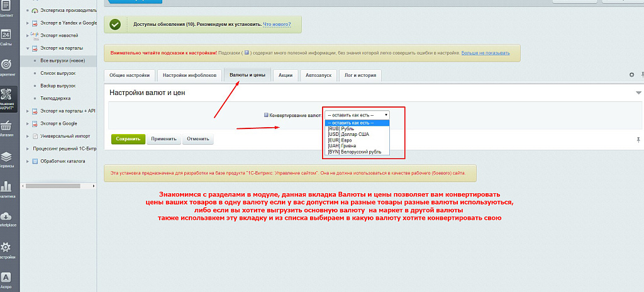Click the hint icon next to Конвертирование валют

pos(266,115)
